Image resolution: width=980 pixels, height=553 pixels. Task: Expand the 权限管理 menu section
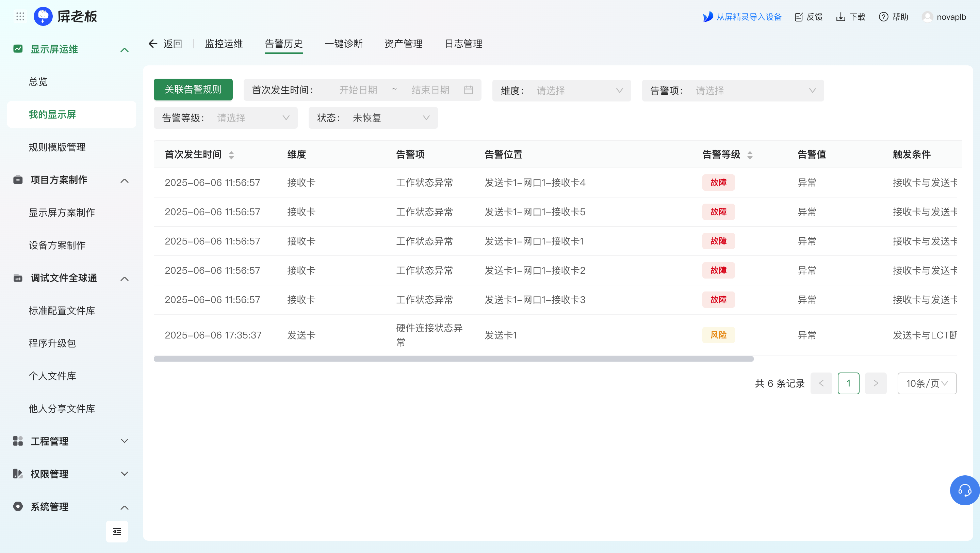coord(125,474)
